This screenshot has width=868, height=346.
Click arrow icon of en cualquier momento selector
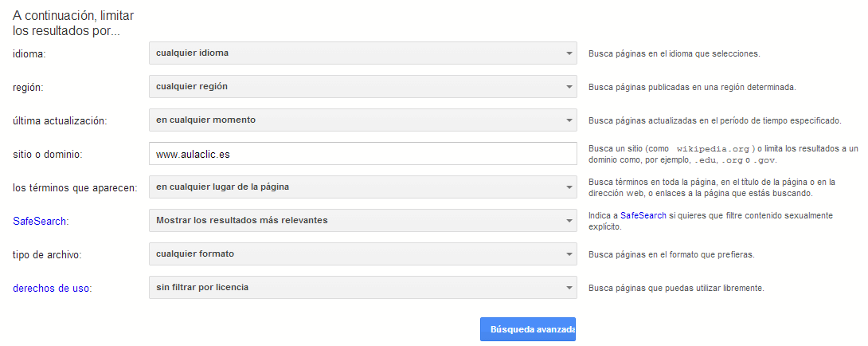click(569, 120)
